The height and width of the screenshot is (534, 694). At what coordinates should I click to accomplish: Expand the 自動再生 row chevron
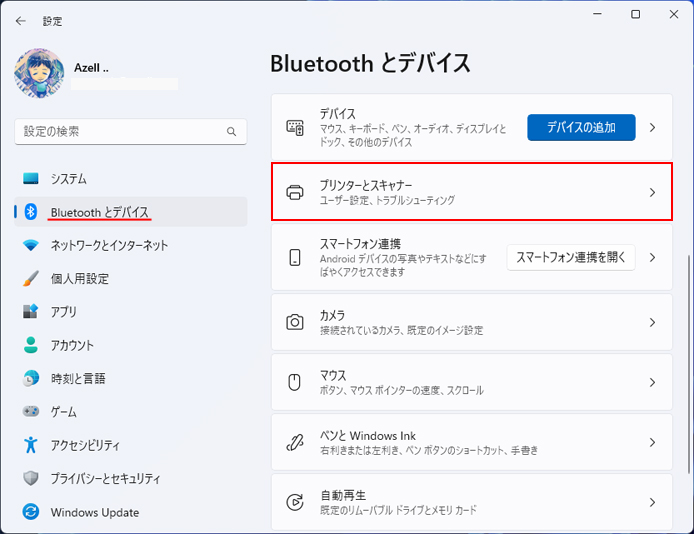[x=652, y=502]
